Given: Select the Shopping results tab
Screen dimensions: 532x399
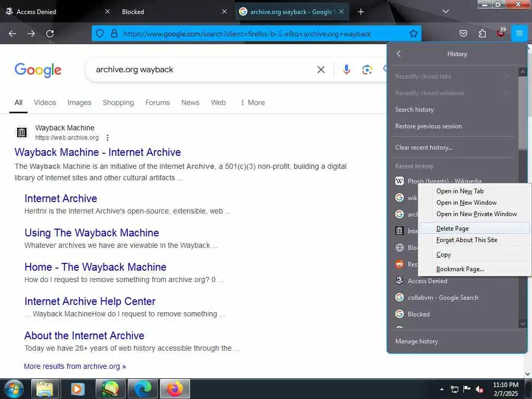Looking at the screenshot, I should [x=118, y=102].
